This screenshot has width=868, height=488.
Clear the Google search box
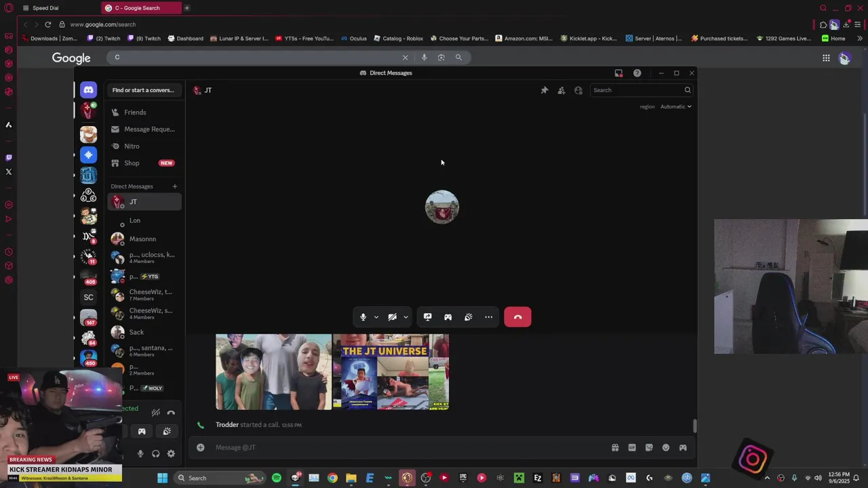coord(406,58)
